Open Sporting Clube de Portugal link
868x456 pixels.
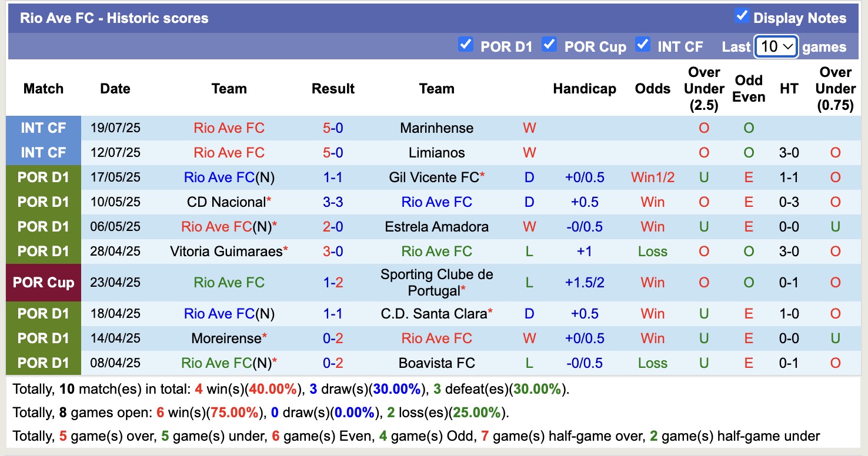click(x=436, y=283)
